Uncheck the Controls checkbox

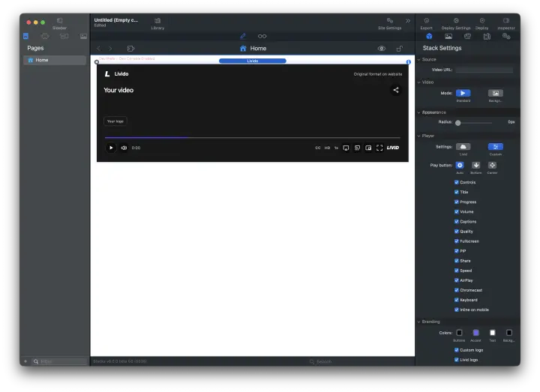pos(456,182)
